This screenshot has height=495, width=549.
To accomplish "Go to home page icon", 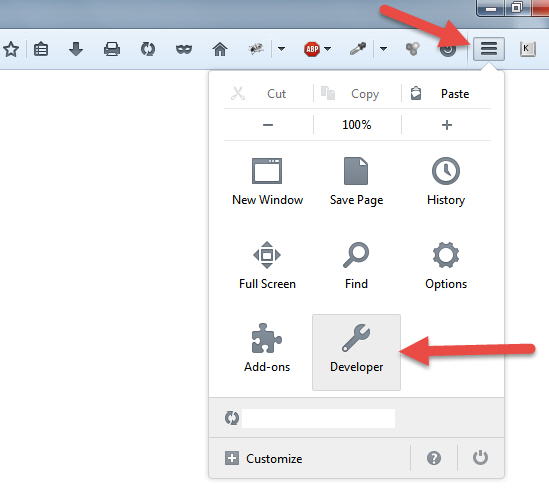I will pyautogui.click(x=220, y=49).
